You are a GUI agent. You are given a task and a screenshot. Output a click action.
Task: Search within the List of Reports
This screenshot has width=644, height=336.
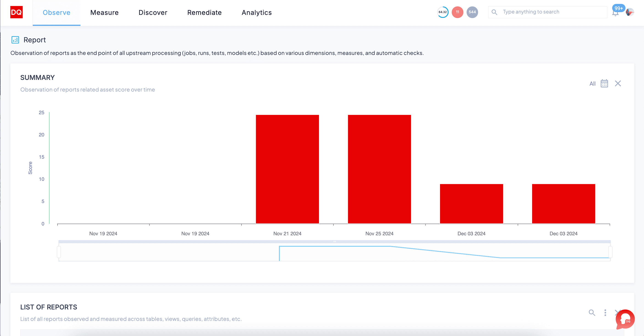[x=592, y=312]
